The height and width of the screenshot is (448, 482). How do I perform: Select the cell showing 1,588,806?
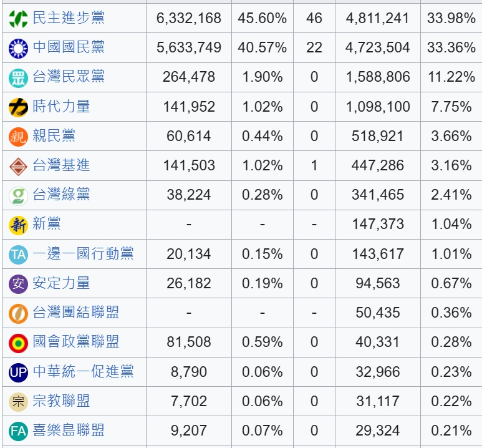(x=377, y=77)
